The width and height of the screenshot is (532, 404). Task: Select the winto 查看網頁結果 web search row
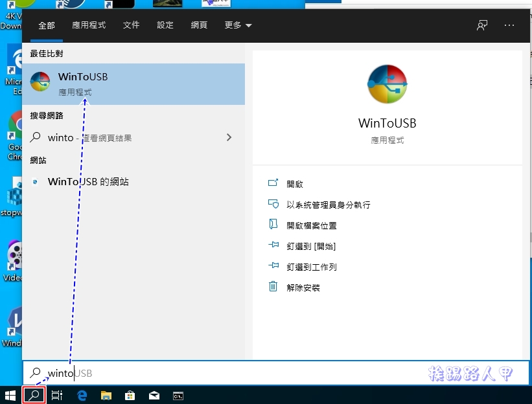[x=133, y=138]
